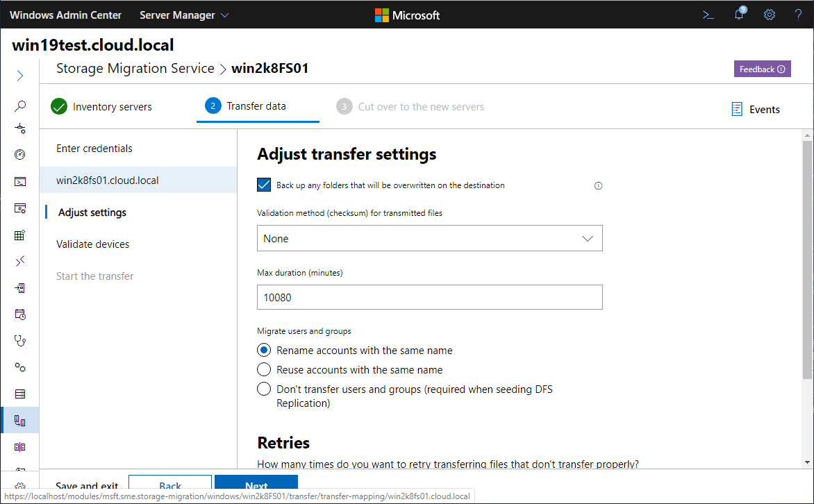Select Storage Migration Service sidebar icon
This screenshot has width=814, height=504.
click(20, 421)
